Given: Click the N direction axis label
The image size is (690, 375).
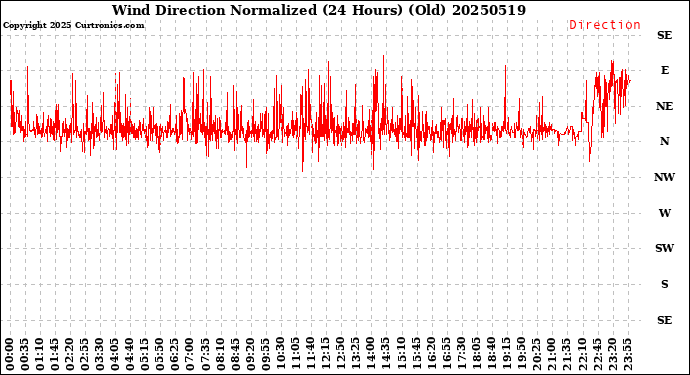Looking at the screenshot, I should tap(664, 141).
